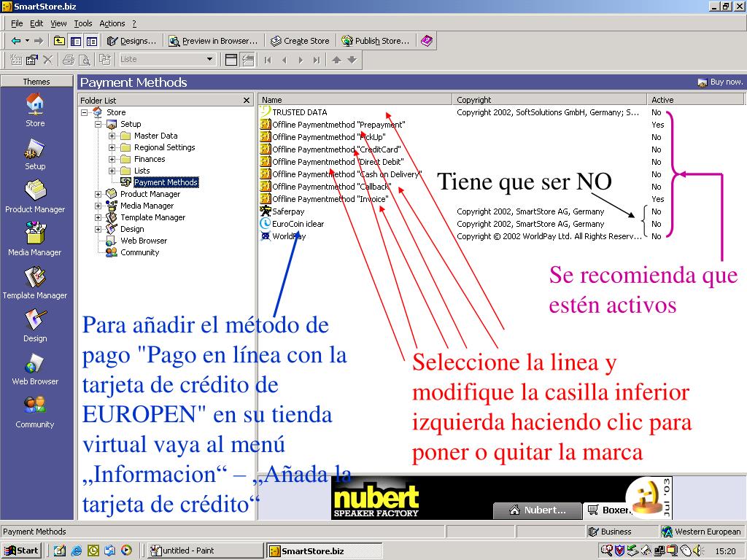Click the Create Store button

(x=300, y=41)
